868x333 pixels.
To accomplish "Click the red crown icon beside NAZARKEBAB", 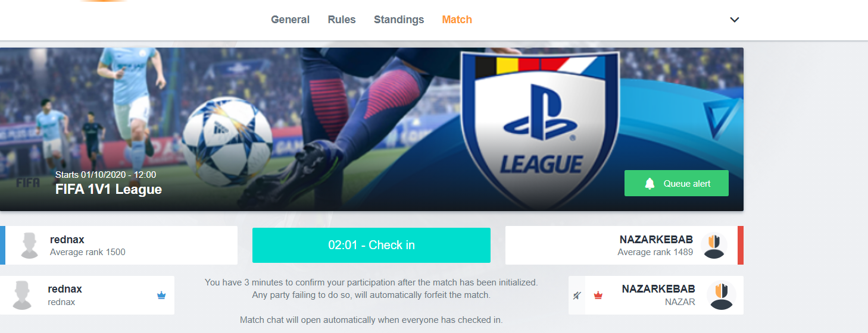I will (x=598, y=296).
